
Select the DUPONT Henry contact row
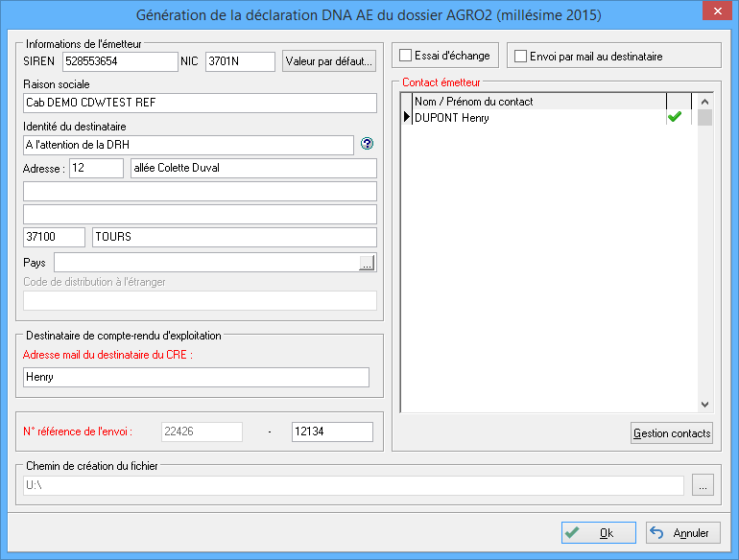pyautogui.click(x=537, y=118)
